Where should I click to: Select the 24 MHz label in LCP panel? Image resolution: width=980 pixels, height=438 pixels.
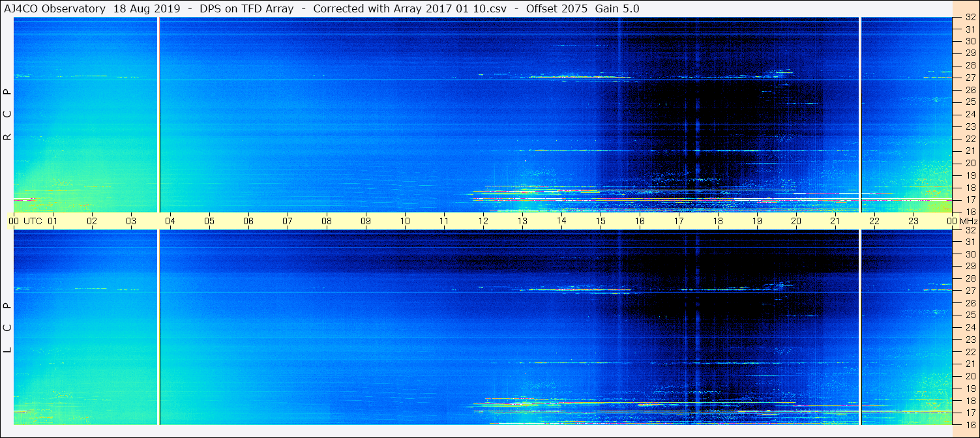tap(970, 327)
